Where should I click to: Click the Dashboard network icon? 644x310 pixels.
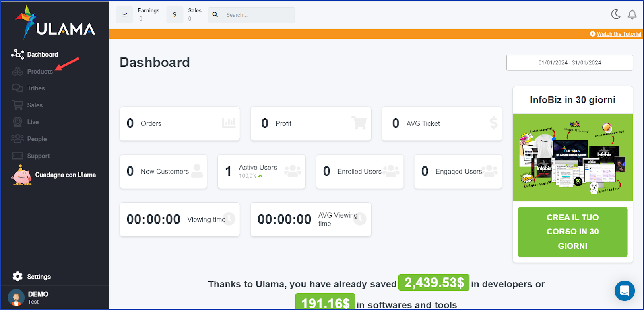(17, 54)
